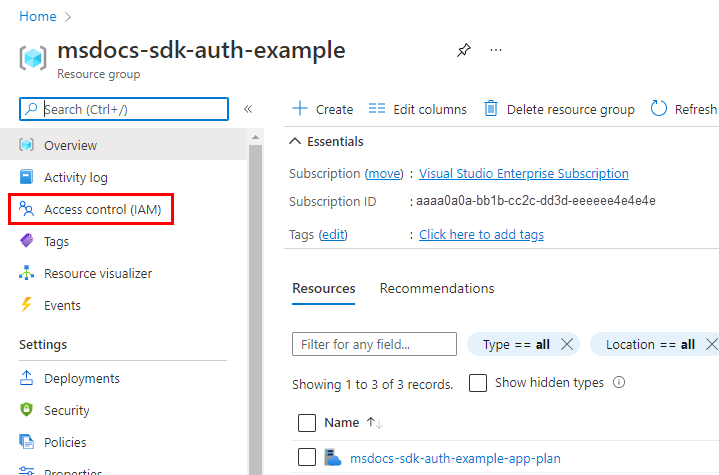Image resolution: width=719 pixels, height=475 pixels.
Task: Go to Home breadcrumb
Action: point(38,17)
